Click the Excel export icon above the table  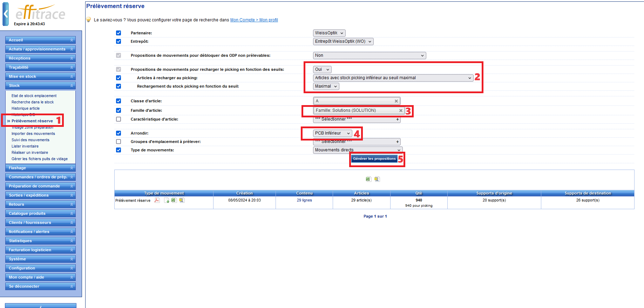pyautogui.click(x=368, y=179)
